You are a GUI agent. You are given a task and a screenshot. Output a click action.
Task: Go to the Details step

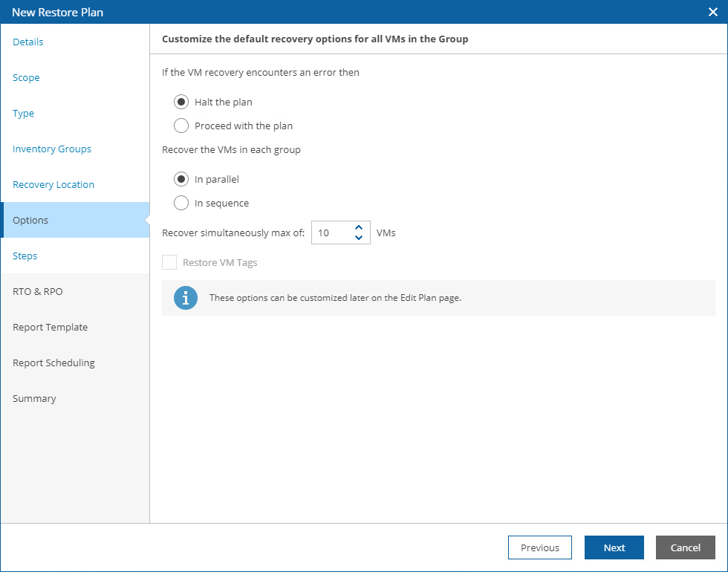tap(28, 42)
